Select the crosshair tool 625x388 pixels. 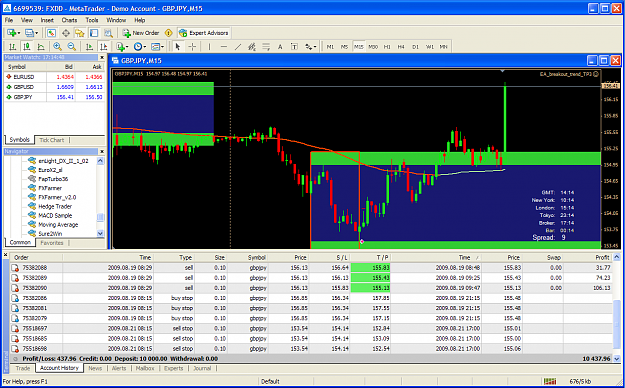pos(192,47)
